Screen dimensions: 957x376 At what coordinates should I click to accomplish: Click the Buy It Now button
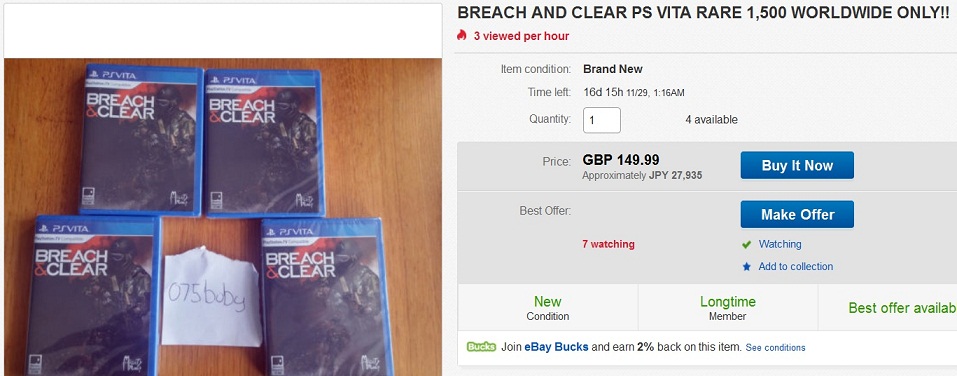797,165
